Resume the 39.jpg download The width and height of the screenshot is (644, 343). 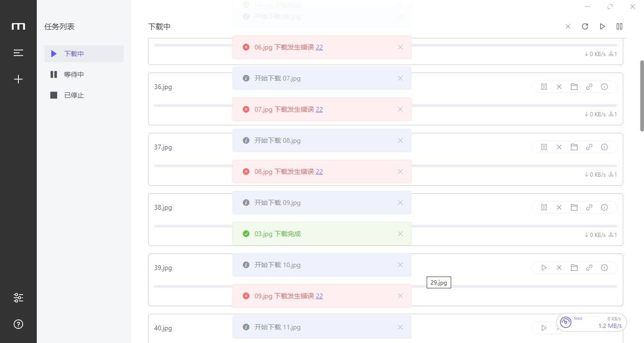[x=544, y=268]
